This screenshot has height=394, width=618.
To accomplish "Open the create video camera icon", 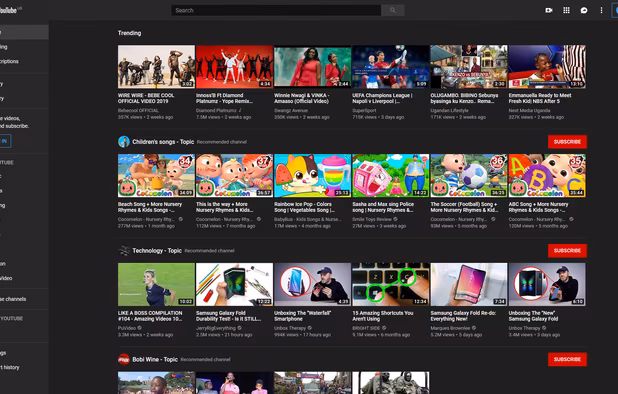I will click(x=549, y=10).
